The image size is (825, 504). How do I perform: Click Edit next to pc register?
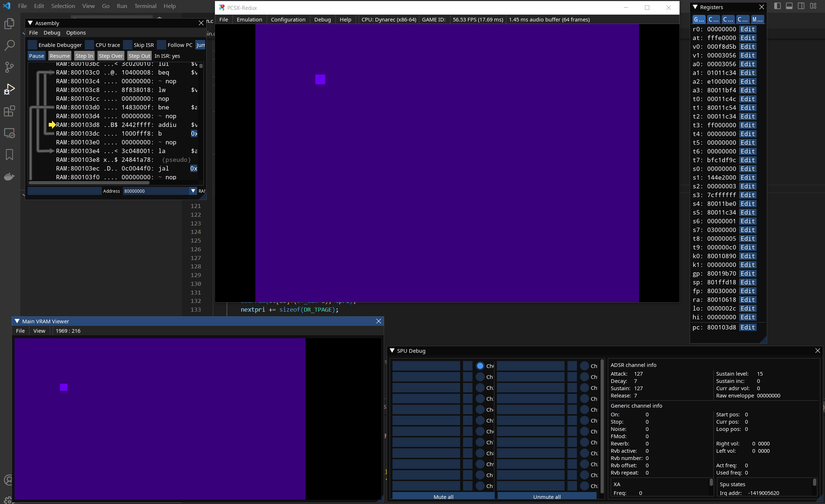tap(748, 327)
